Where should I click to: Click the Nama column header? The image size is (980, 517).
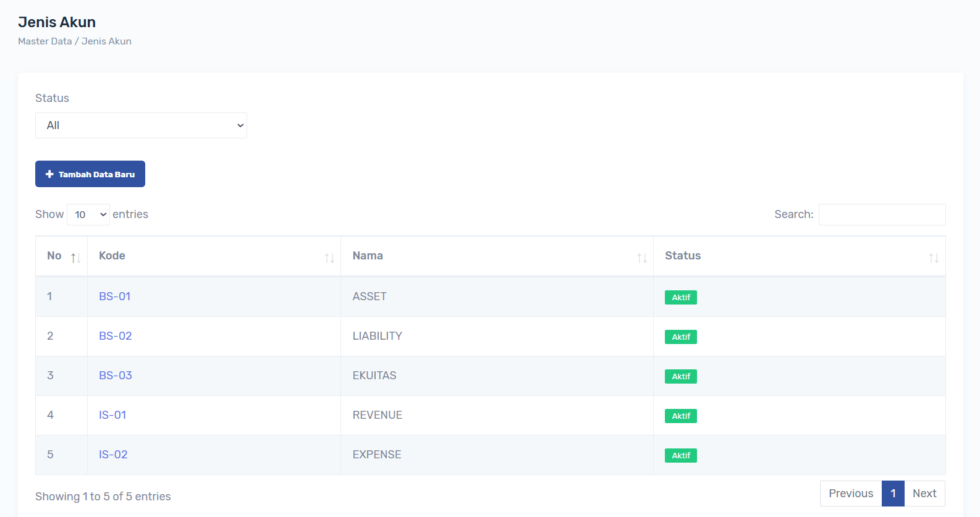pyautogui.click(x=368, y=256)
